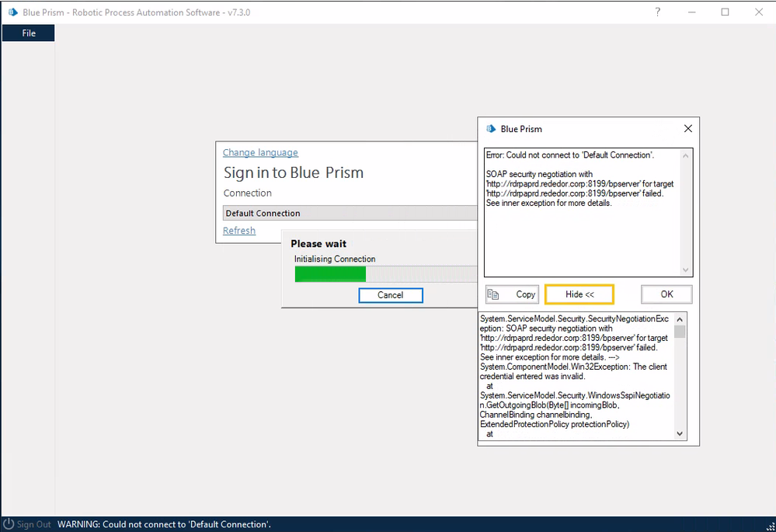The width and height of the screenshot is (776, 532).
Task: Click the help question mark in title bar
Action: tap(658, 12)
